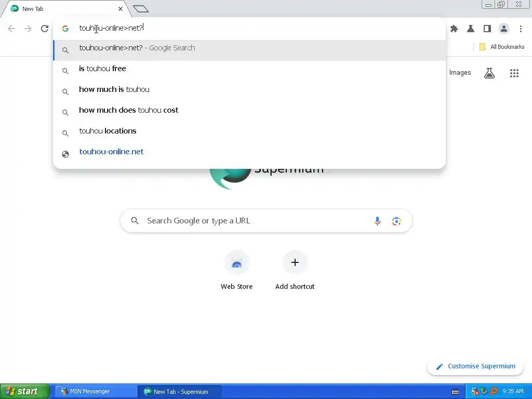The image size is (532, 399).
Task: Toggle the side panel icon
Action: [487, 29]
